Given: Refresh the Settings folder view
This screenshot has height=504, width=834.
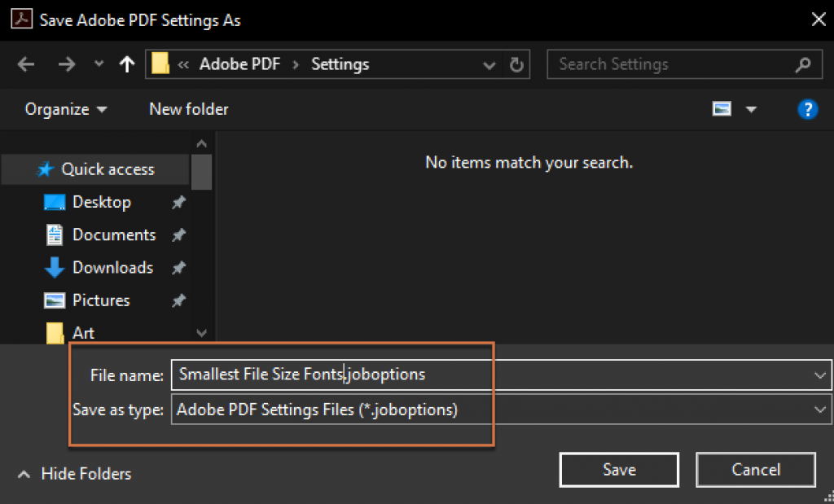Looking at the screenshot, I should click(x=516, y=65).
